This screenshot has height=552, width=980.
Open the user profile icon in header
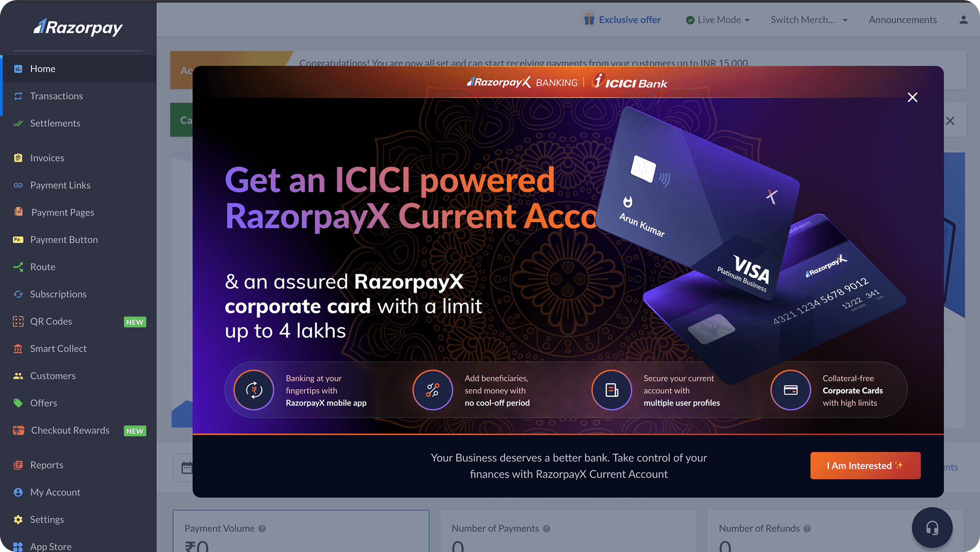(x=963, y=20)
